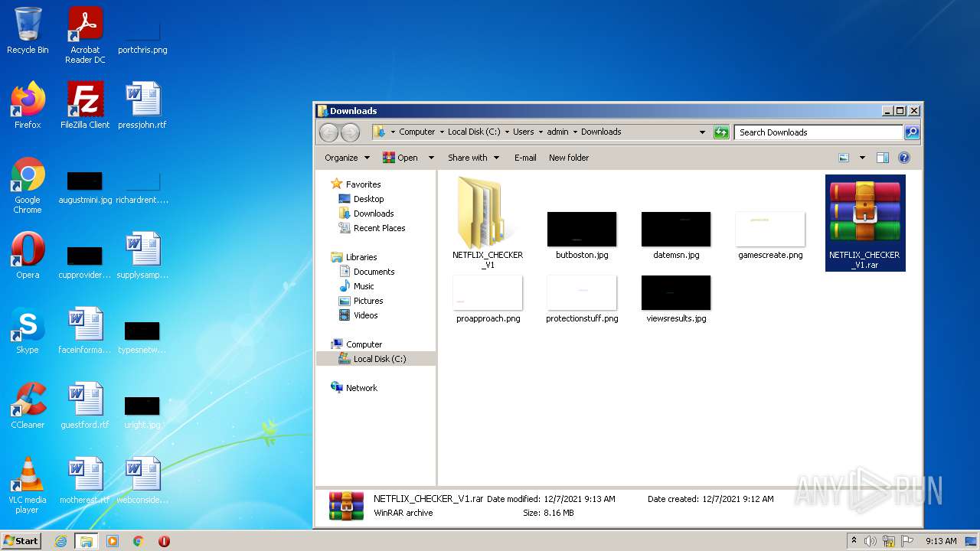Image resolution: width=980 pixels, height=551 pixels.
Task: Launch Firefox from the desktop
Action: click(28, 106)
